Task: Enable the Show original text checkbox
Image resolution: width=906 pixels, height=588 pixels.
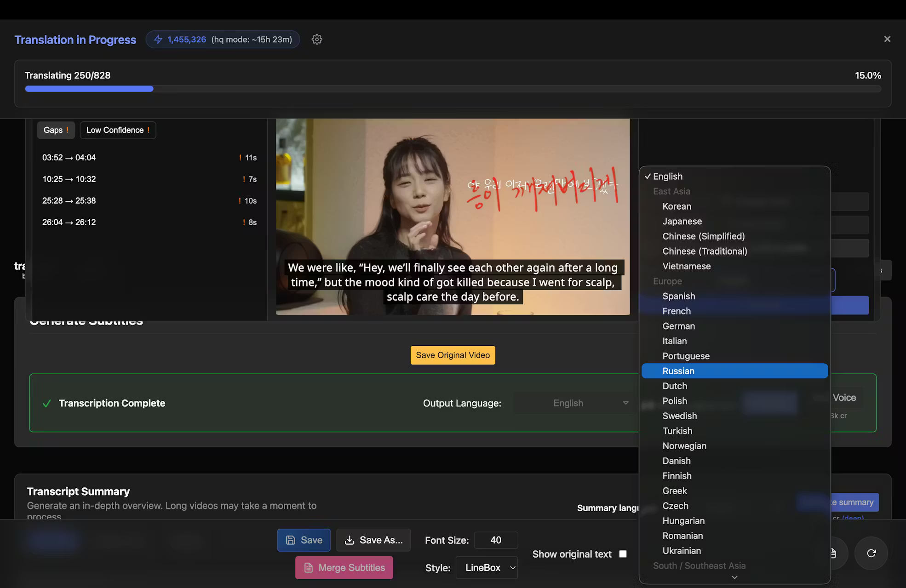Action: click(623, 554)
